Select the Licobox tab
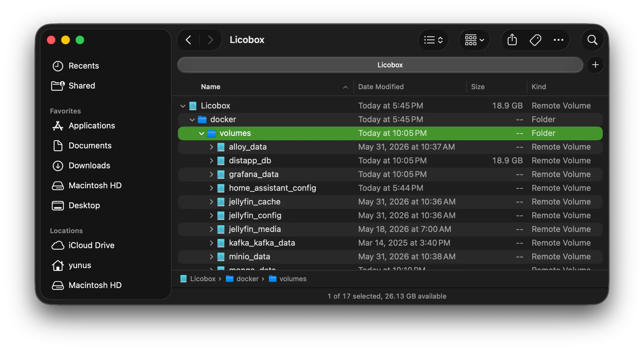Screen dimensions: 644x351 [x=380, y=65]
